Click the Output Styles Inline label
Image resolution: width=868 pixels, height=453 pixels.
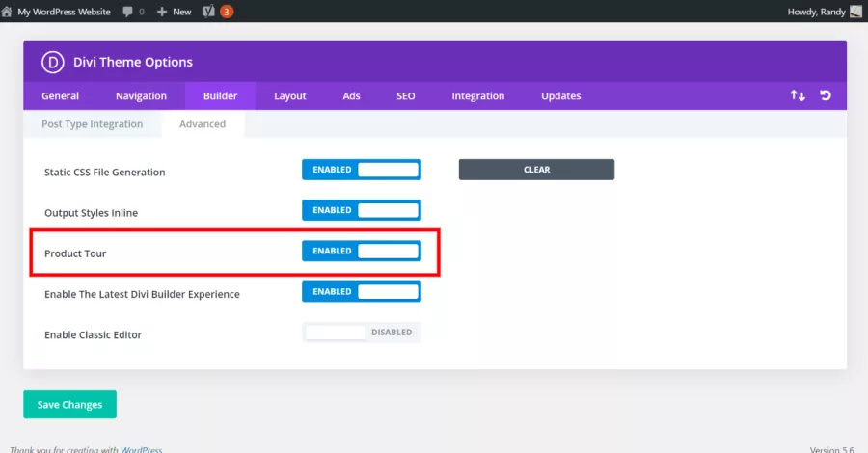pyautogui.click(x=92, y=213)
